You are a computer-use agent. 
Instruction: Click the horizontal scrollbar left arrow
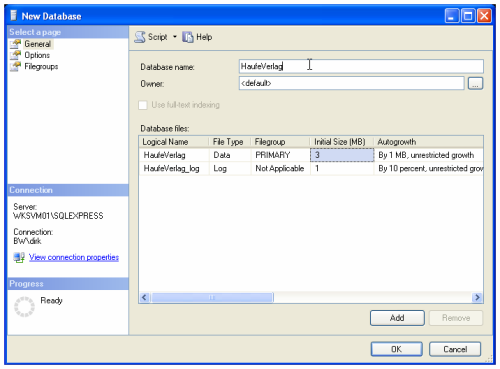[144, 297]
